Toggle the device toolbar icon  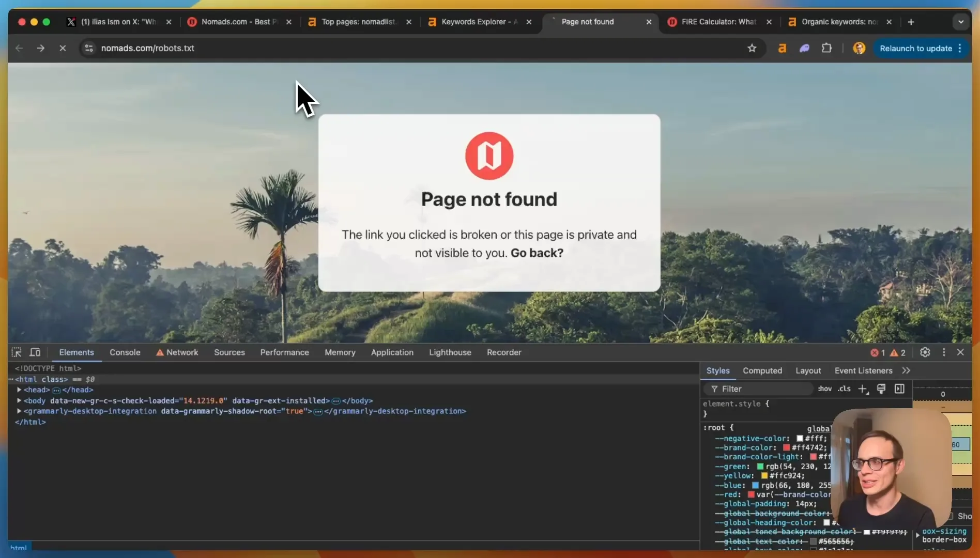(35, 352)
